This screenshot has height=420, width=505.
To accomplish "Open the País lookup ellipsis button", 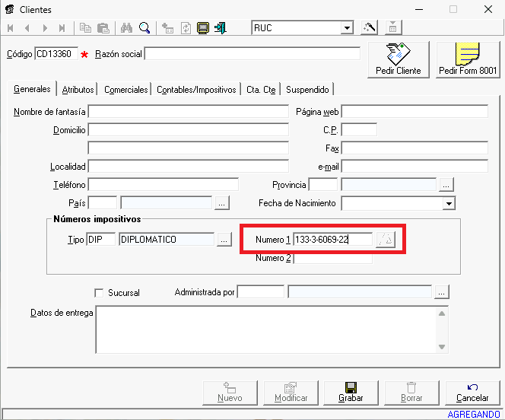I will point(221,203).
